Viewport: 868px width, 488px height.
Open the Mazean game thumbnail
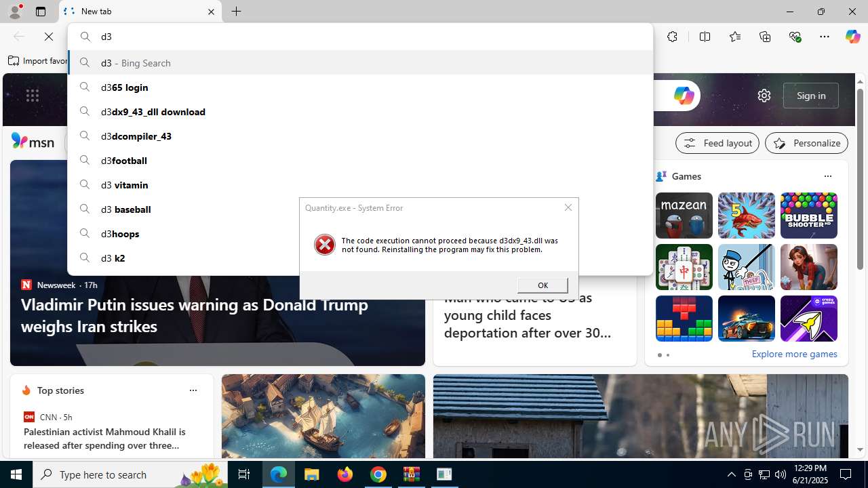tap(684, 216)
